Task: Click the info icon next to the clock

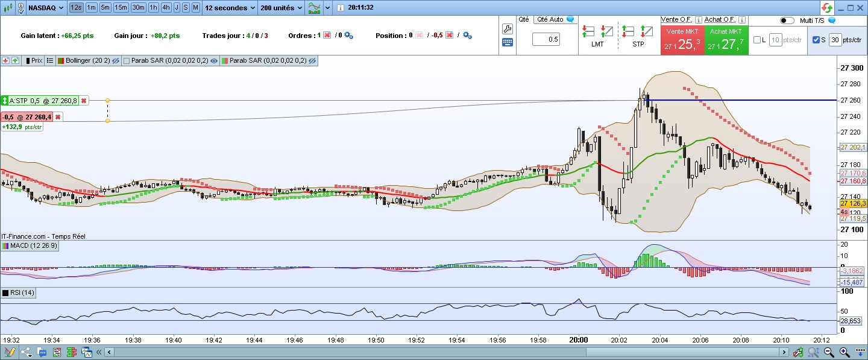Action: tap(341, 8)
